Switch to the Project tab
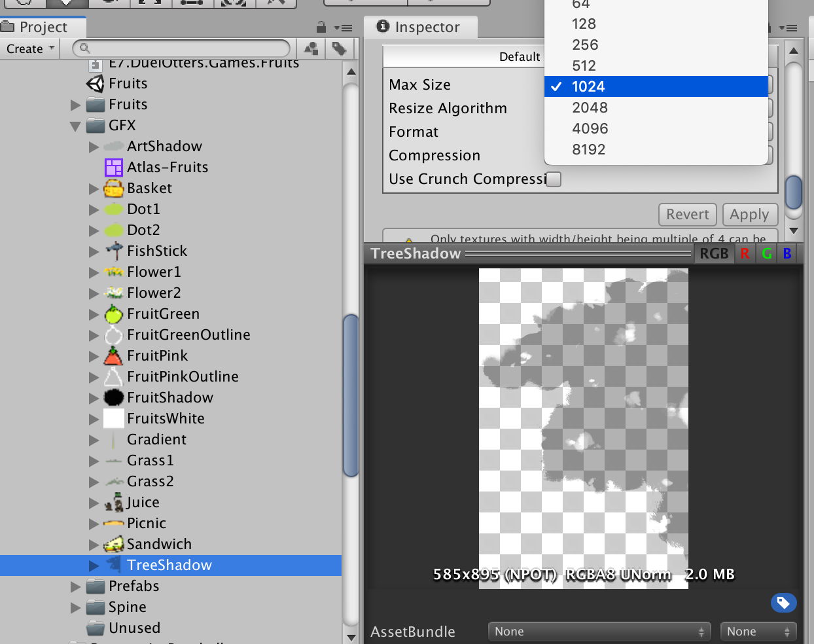The height and width of the screenshot is (644, 814). (x=43, y=27)
